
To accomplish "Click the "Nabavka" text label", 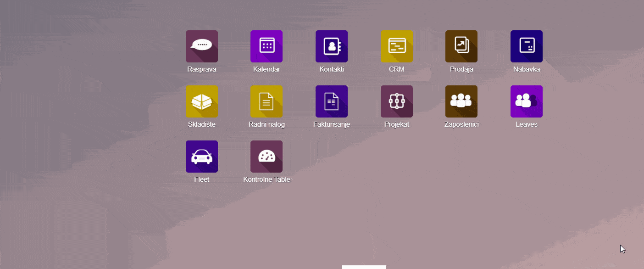I will click(527, 69).
